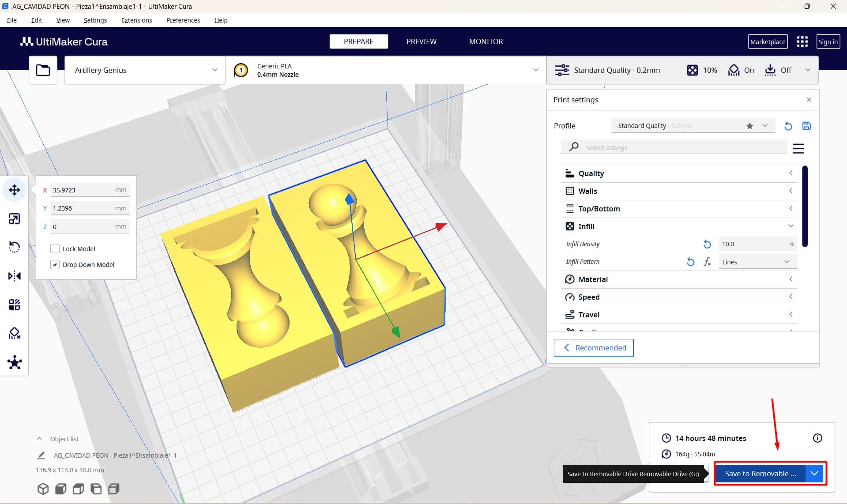
Task: Switch to 3D perspective view cube
Action: [x=43, y=489]
